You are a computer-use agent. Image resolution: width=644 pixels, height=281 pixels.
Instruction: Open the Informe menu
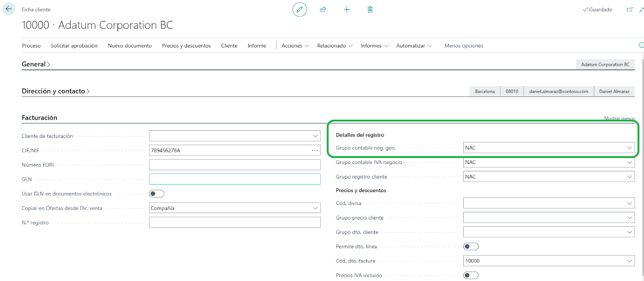(257, 46)
